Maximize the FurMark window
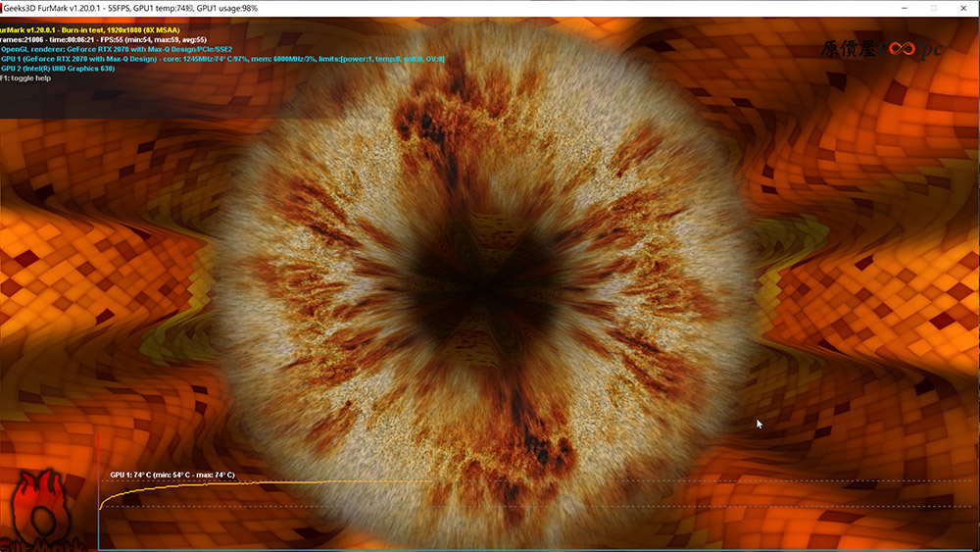 [x=934, y=8]
